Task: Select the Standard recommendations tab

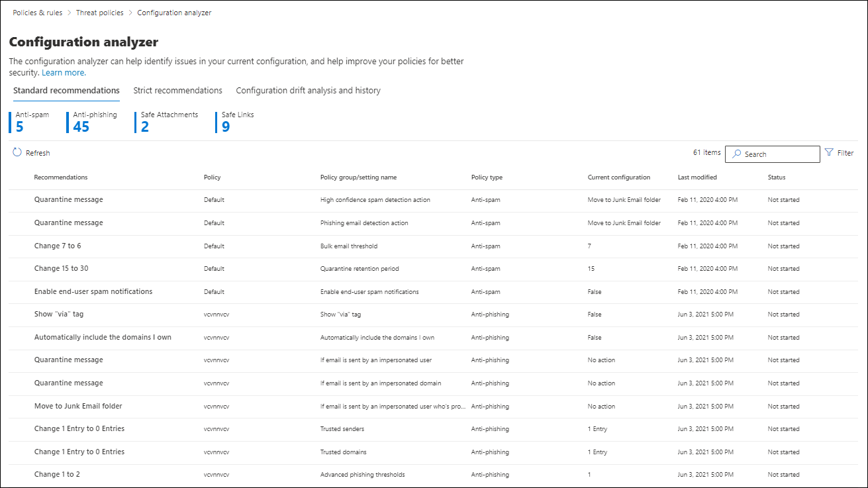Action: coord(66,91)
